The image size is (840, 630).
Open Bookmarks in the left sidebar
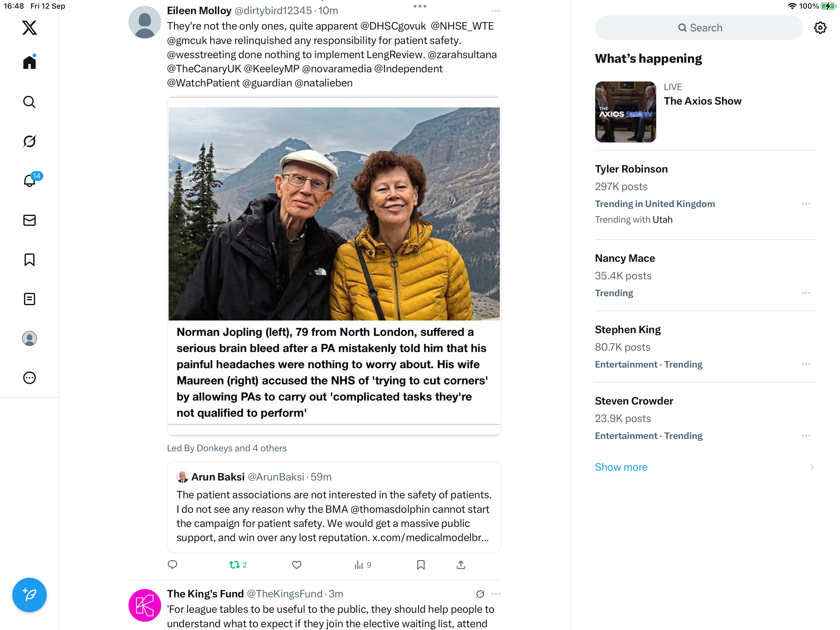coord(29,260)
